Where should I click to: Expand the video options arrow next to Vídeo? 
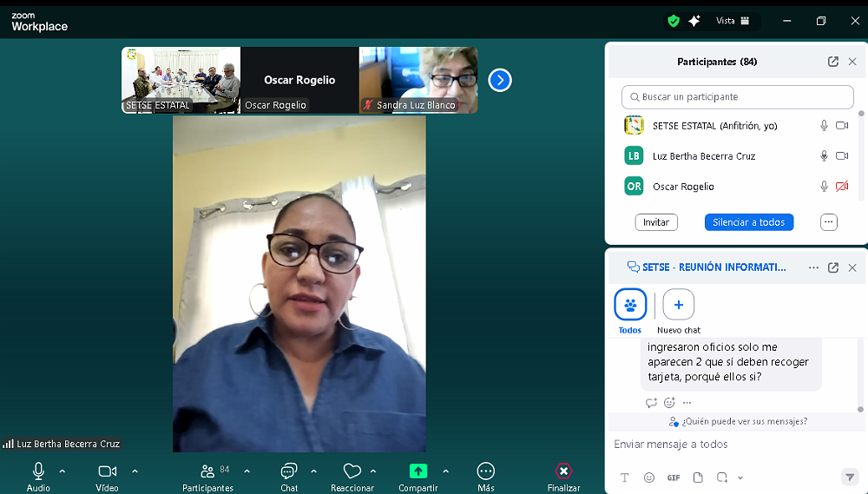click(135, 471)
